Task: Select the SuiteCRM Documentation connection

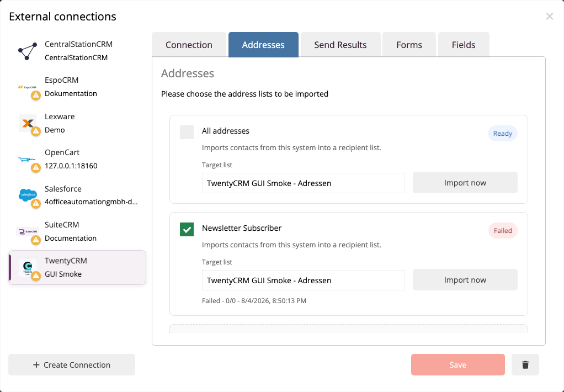Action: [77, 231]
